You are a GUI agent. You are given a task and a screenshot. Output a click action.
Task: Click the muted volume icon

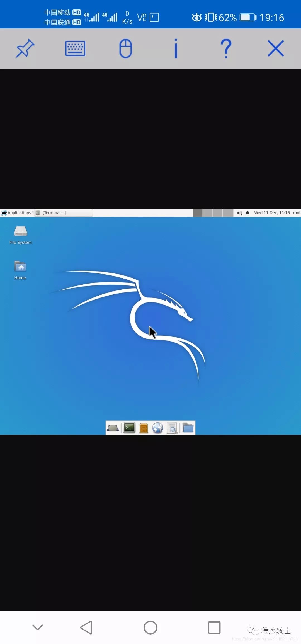pos(240,213)
